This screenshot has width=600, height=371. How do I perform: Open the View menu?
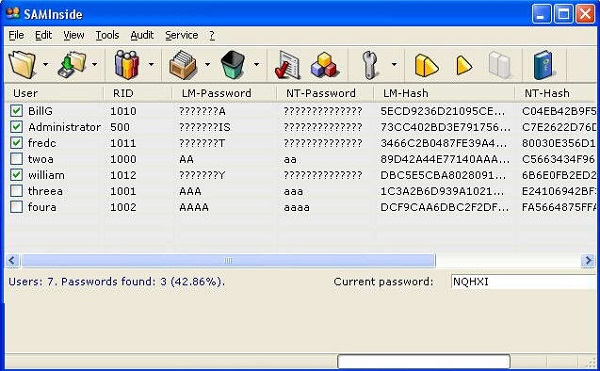[x=74, y=35]
